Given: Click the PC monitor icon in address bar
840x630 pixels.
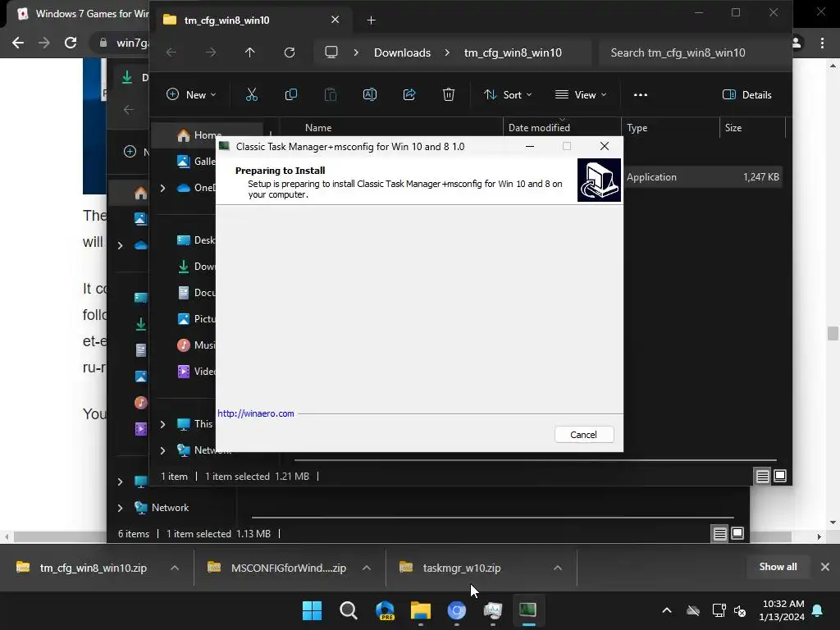Looking at the screenshot, I should coord(331,52).
